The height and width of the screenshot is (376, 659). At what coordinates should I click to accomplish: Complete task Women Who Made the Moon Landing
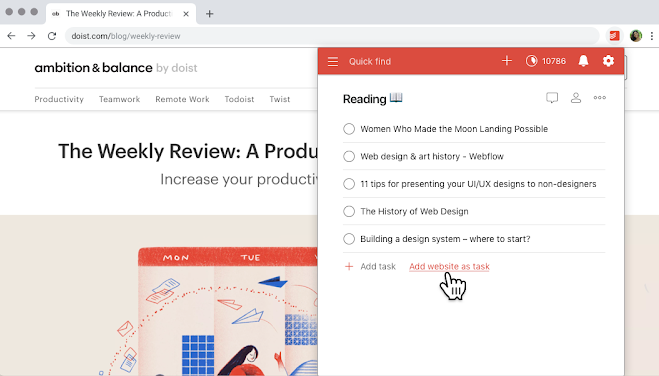coord(349,129)
